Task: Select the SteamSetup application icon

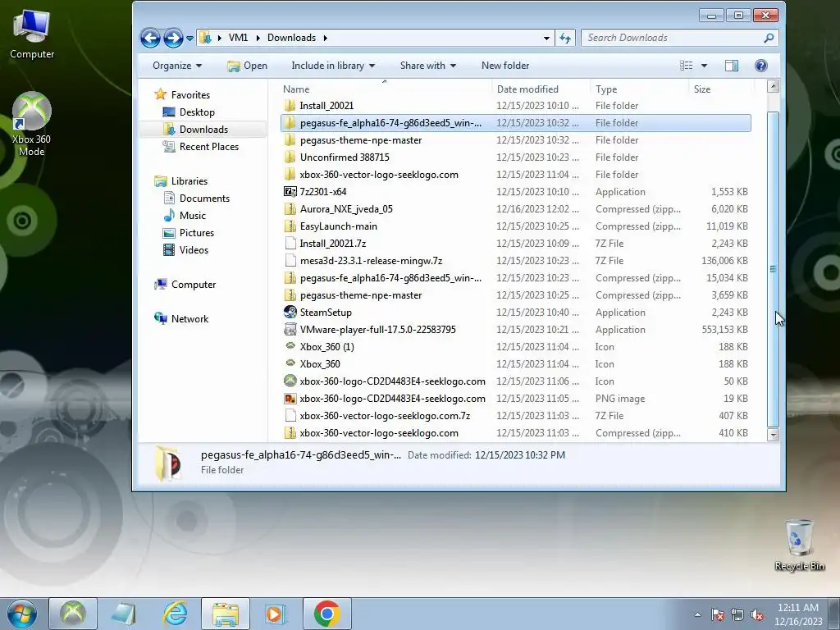Action: click(290, 313)
